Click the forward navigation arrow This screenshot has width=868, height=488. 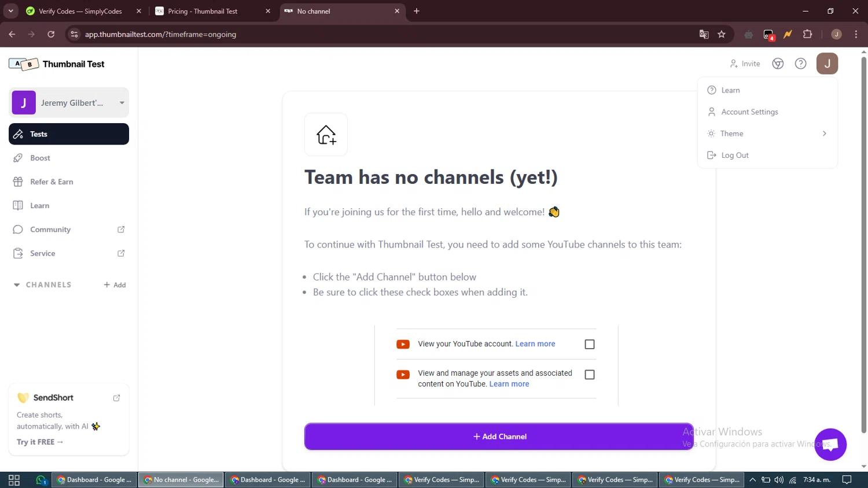pos(31,34)
